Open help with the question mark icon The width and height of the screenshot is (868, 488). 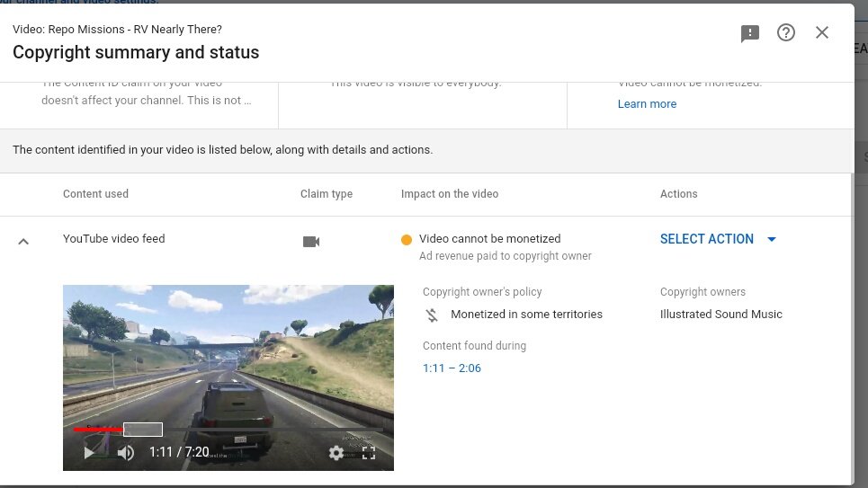click(785, 32)
